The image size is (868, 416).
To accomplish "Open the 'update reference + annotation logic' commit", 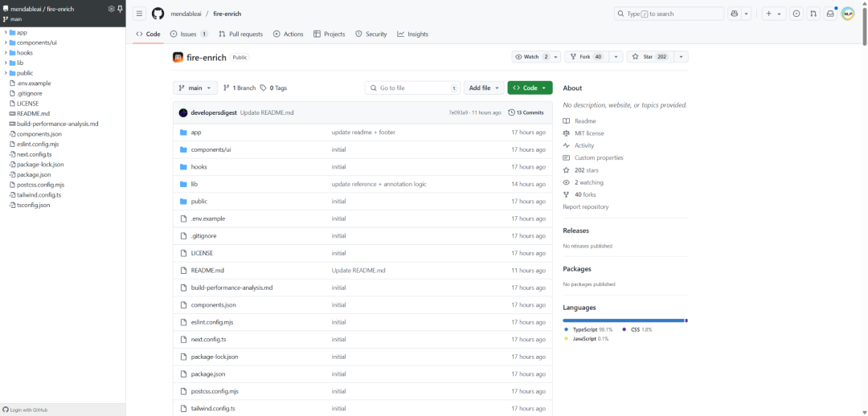I will click(x=379, y=184).
